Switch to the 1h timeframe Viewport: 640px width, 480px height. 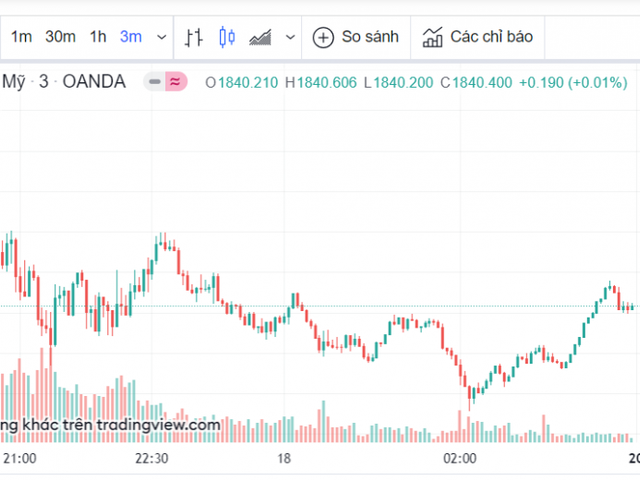coord(98,37)
